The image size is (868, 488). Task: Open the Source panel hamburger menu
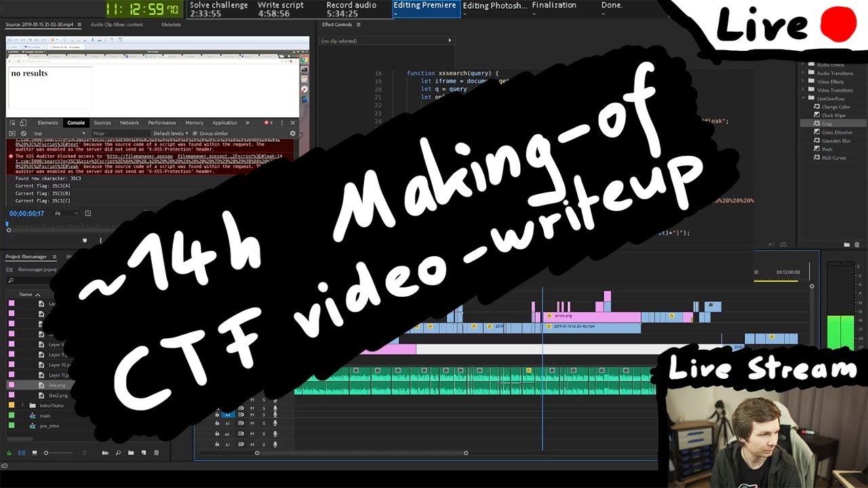tap(79, 24)
